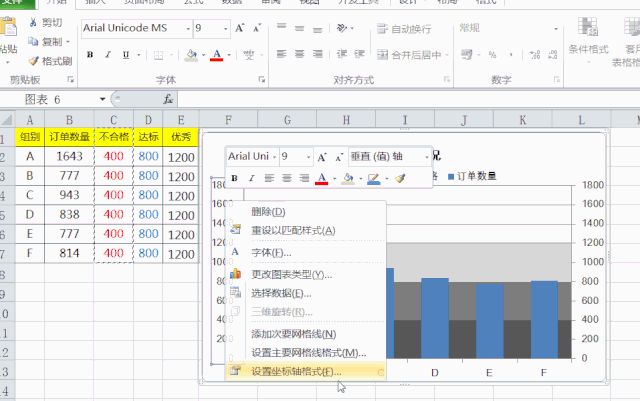Open the ribbon Font Color dropdown arrow
This screenshot has height=401, width=640.
(x=229, y=55)
